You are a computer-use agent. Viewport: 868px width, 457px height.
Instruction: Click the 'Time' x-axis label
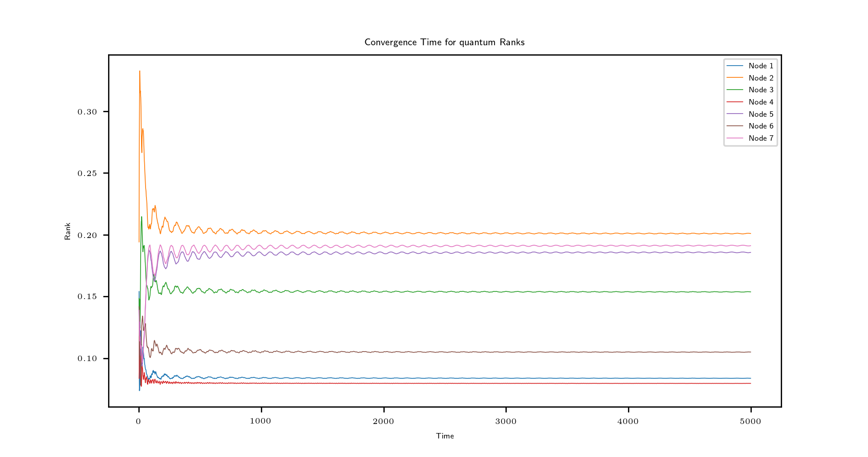pos(445,436)
